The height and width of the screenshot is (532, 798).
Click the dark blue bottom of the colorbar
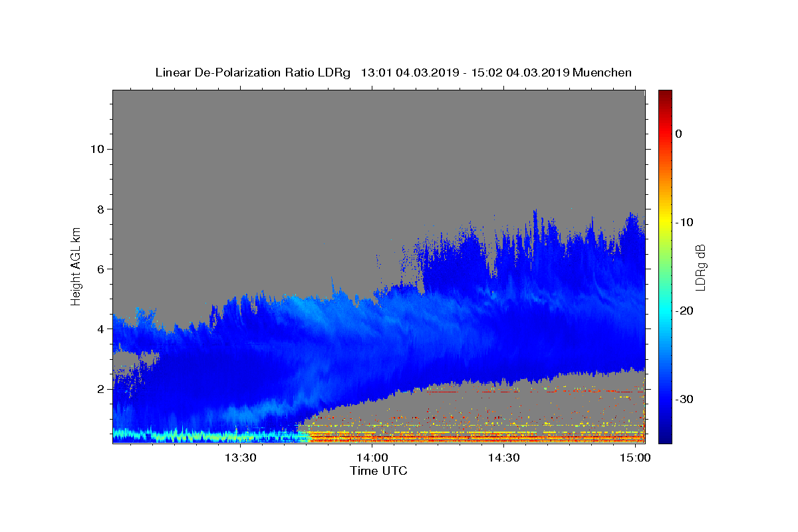(665, 438)
